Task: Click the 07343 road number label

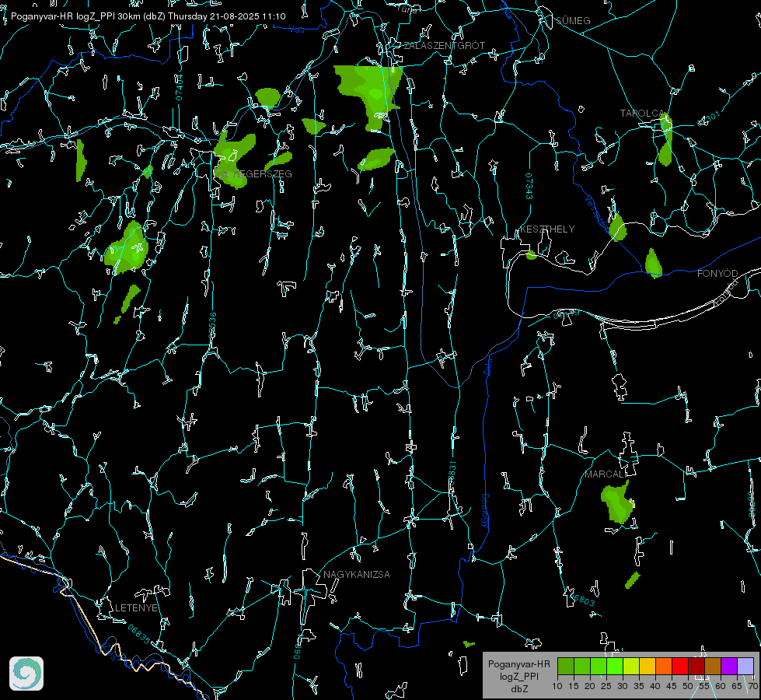Action: (x=529, y=186)
